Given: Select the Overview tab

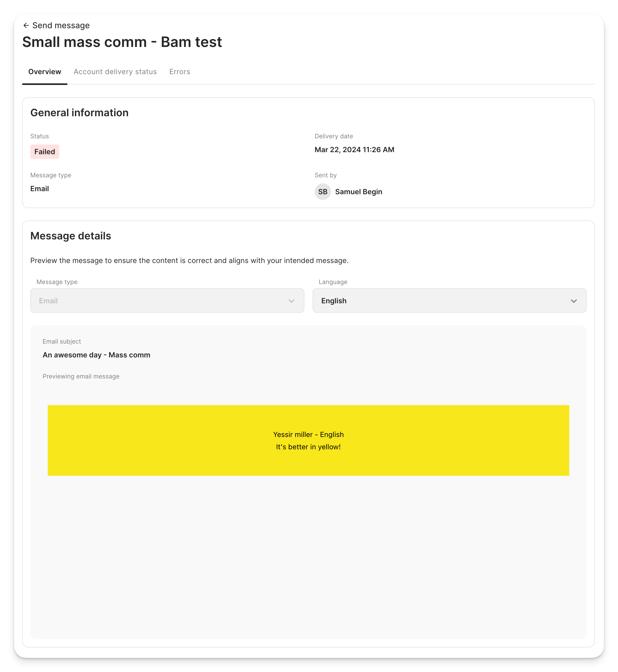Looking at the screenshot, I should point(44,72).
